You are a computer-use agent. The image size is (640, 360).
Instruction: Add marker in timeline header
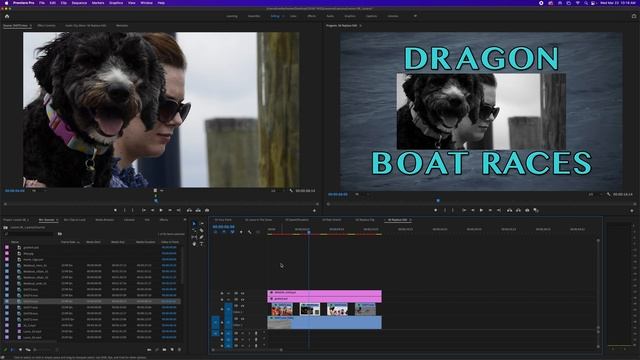click(x=241, y=232)
